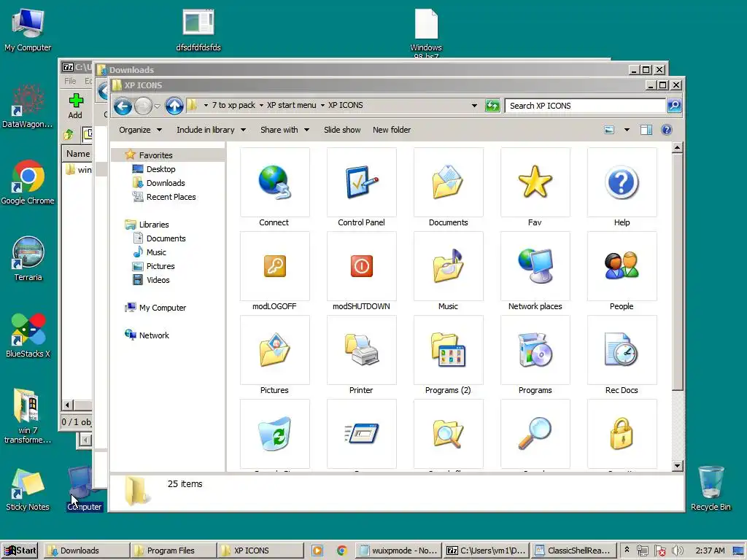This screenshot has width=747, height=560.
Task: Select the modLOGOFF key icon
Action: point(274,266)
